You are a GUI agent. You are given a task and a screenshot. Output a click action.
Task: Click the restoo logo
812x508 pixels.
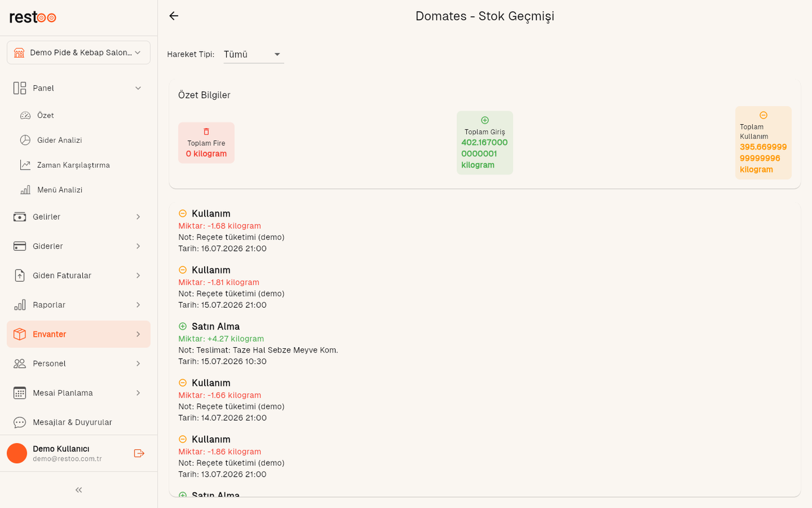(x=32, y=17)
